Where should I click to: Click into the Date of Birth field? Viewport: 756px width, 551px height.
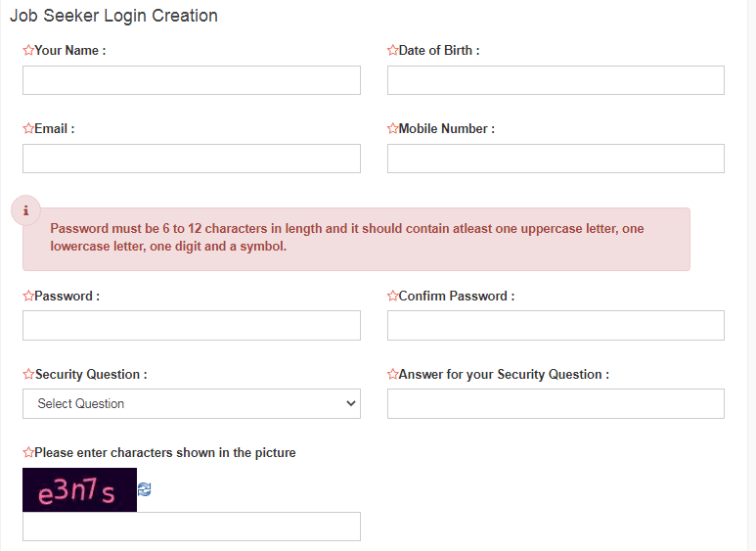(x=556, y=80)
